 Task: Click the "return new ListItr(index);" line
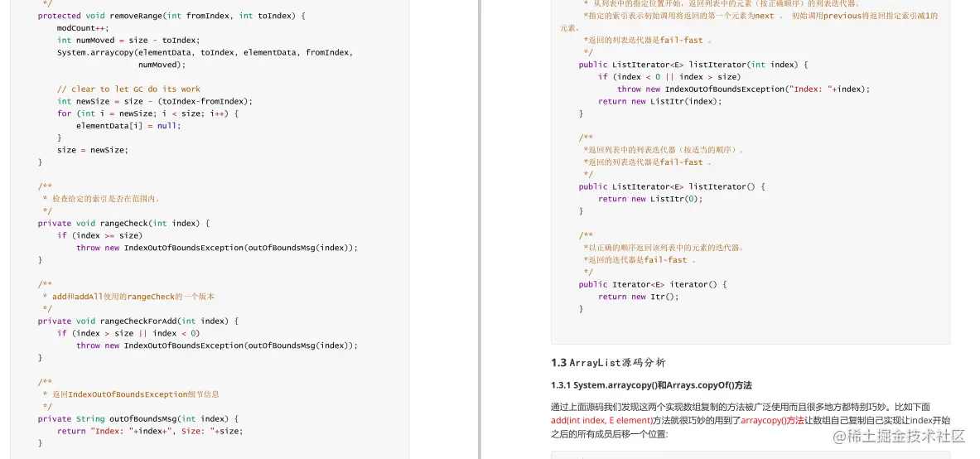[x=660, y=101]
